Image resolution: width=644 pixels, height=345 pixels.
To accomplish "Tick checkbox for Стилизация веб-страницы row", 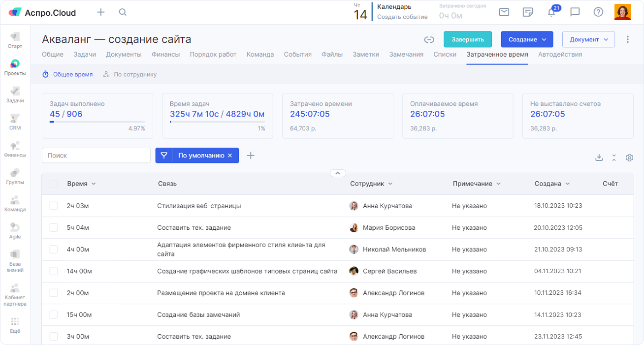I will tap(54, 206).
